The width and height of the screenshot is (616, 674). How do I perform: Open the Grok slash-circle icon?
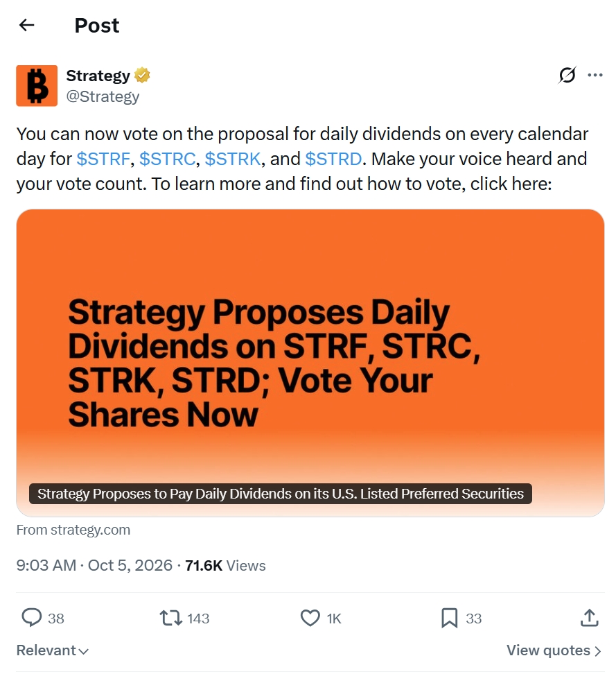pos(567,75)
